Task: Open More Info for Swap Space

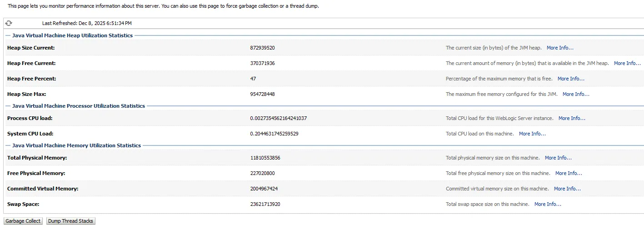Action: (x=548, y=204)
